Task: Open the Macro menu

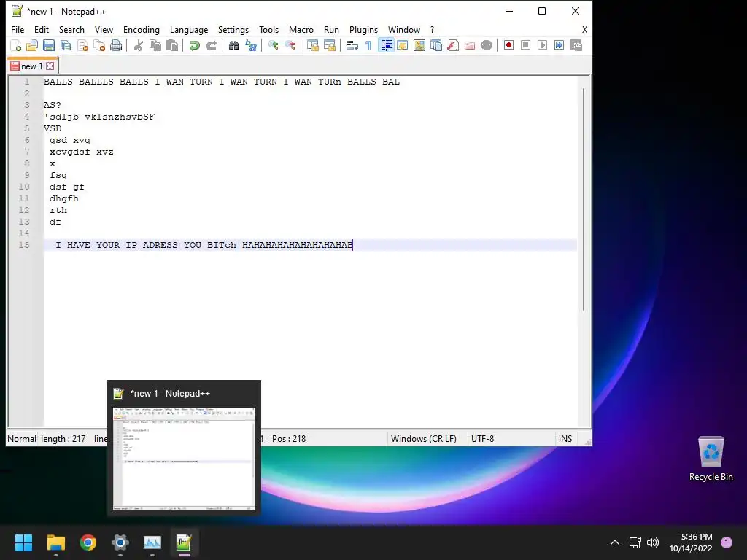Action: [x=301, y=29]
